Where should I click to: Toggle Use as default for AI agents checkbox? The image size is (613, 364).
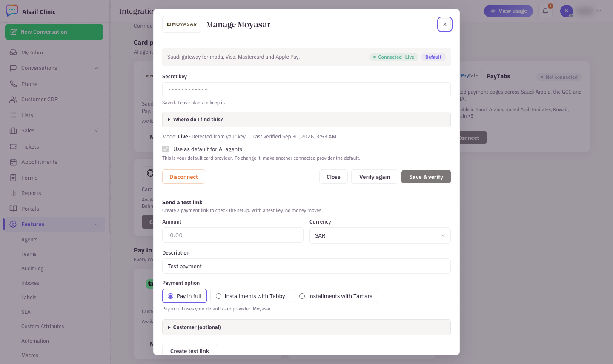click(x=166, y=149)
